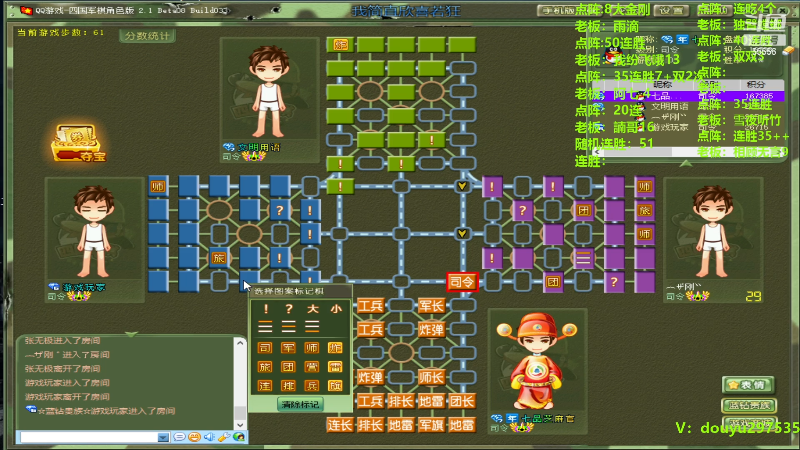Select the 师长 piece
Screen dimensions: 800x450
coord(431,378)
